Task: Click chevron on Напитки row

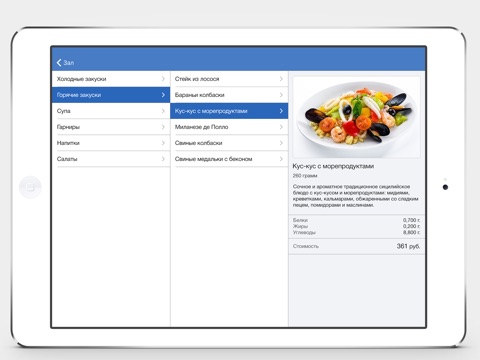Action: 163,143
